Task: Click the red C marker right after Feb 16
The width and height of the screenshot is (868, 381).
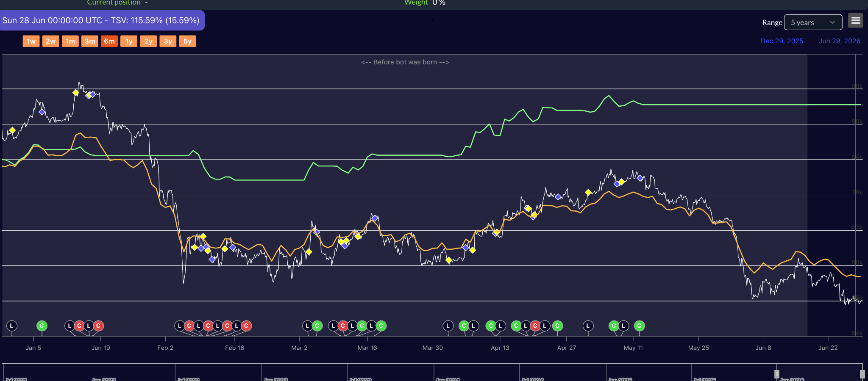Action: [246, 326]
